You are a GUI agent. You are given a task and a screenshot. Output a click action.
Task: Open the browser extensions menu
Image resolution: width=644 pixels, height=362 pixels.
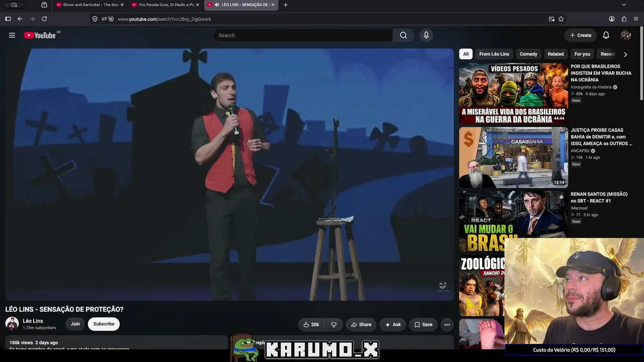tap(624, 19)
